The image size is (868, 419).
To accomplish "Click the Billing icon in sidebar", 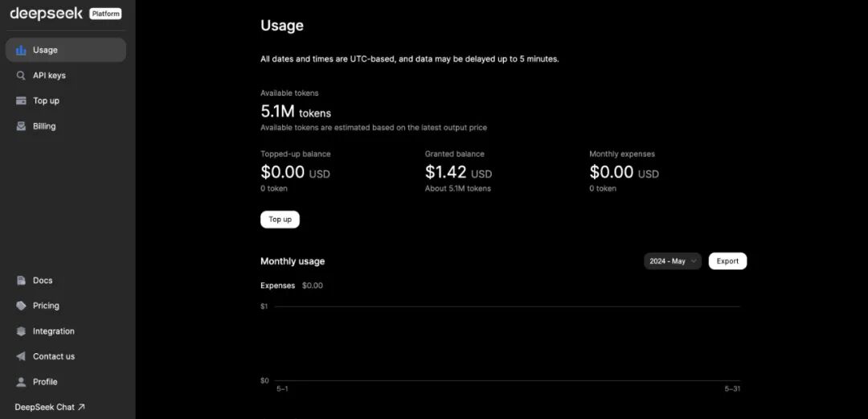I will 21,126.
